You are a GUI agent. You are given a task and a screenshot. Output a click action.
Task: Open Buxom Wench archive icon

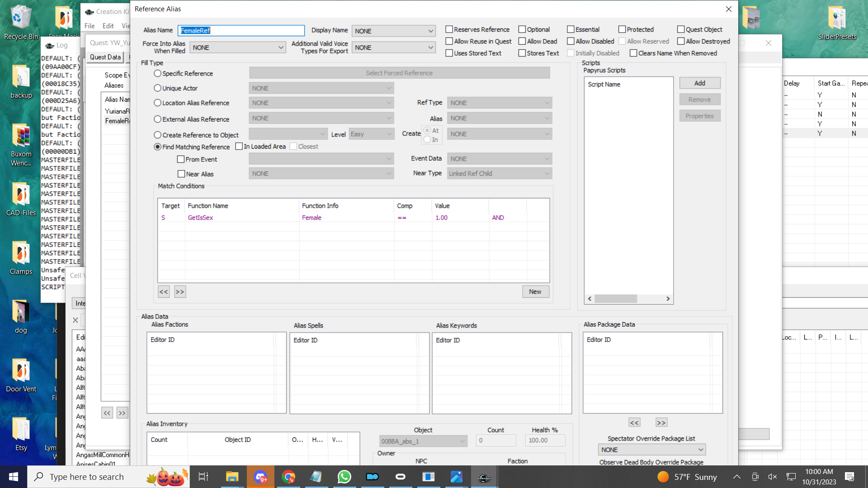click(x=21, y=145)
